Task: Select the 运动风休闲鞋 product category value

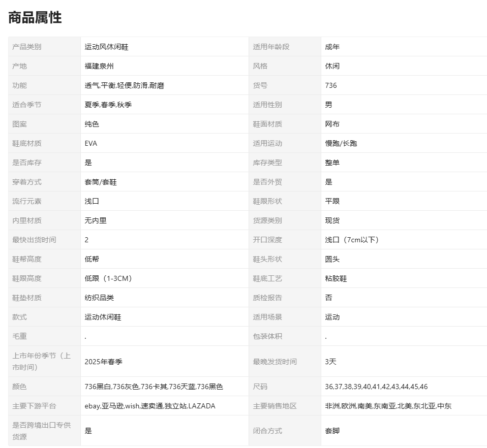Action: 106,47
